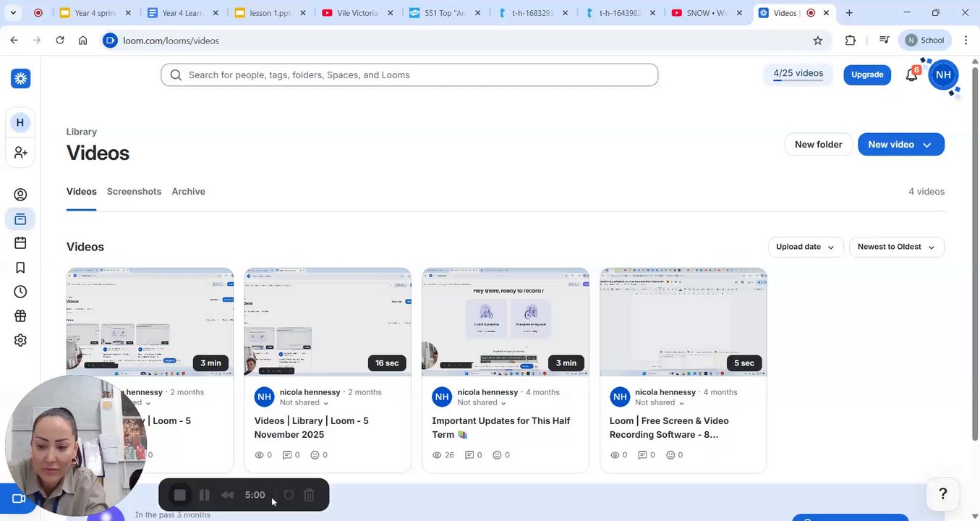Close the Year 4 Learn browser tab
980x521 pixels.
tap(215, 13)
